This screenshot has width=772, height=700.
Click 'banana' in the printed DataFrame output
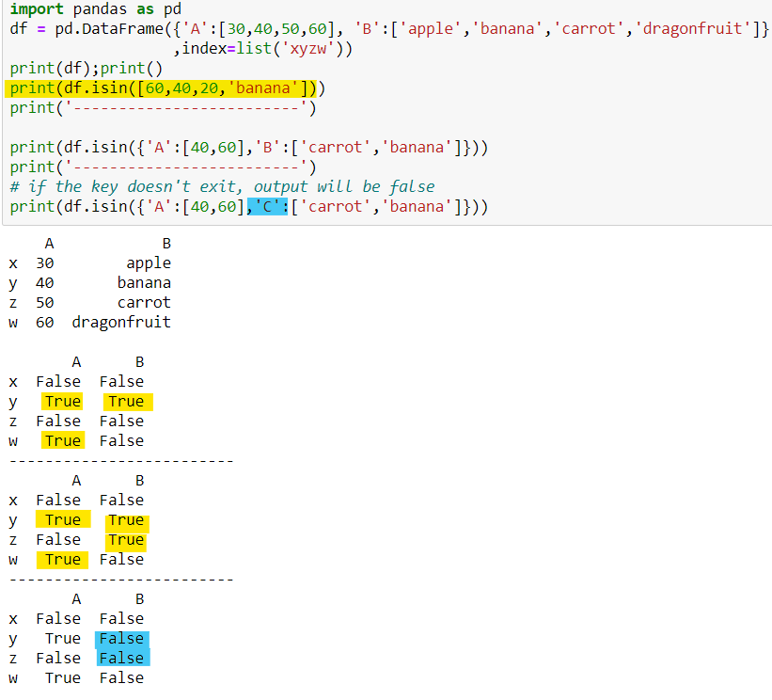144,283
